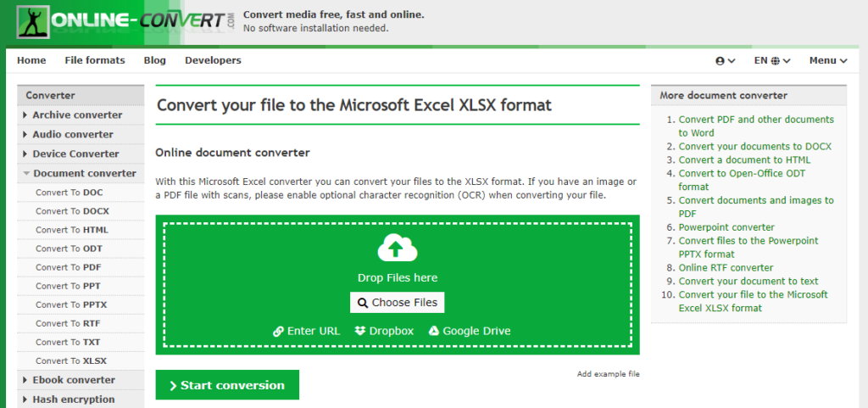Click the Google Drive icon option

(x=470, y=331)
